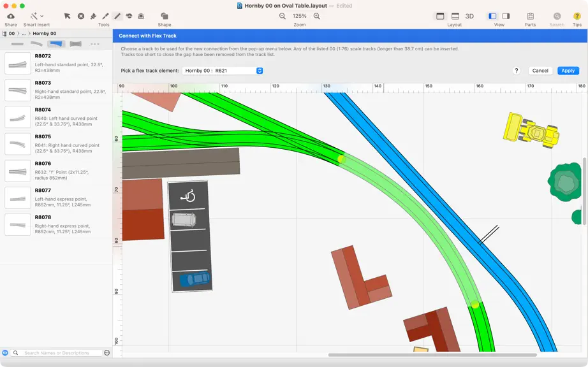The height and width of the screenshot is (367, 588).
Task: Click the upper yellow flex track endpoint
Action: tap(341, 159)
